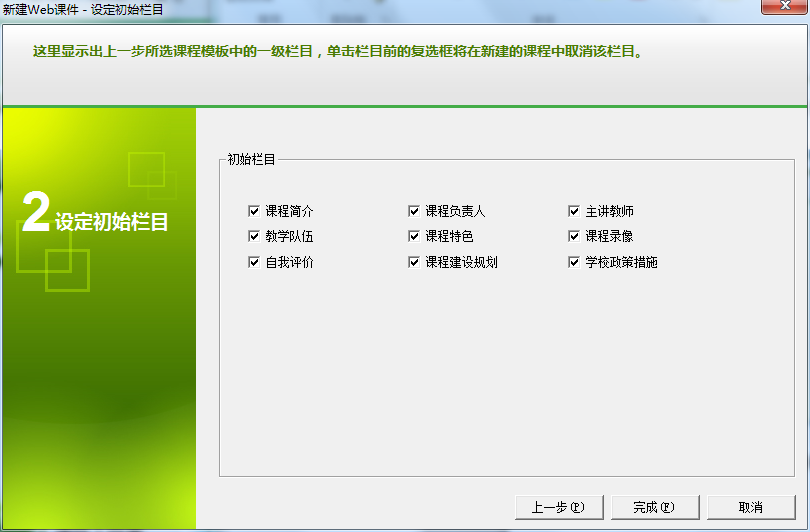Uncheck the 主讲教师 checkbox
Viewport: 810px width, 532px height.
coord(574,212)
